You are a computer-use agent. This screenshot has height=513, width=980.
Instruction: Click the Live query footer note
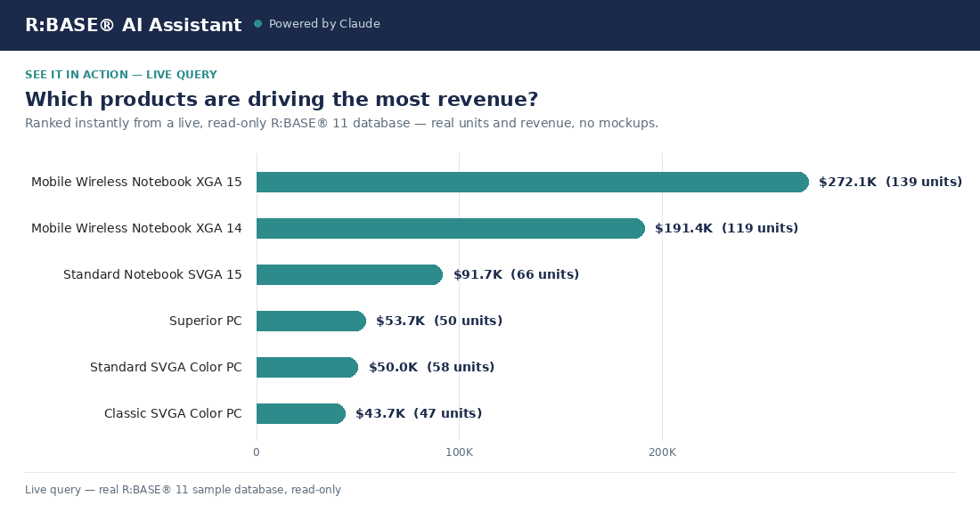point(184,490)
